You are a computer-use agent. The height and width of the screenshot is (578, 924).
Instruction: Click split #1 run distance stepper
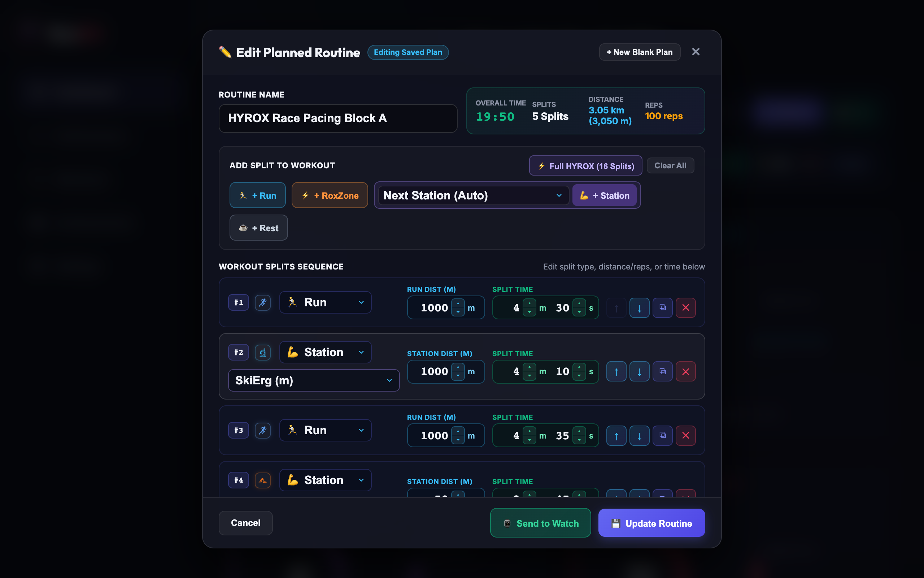pyautogui.click(x=458, y=308)
